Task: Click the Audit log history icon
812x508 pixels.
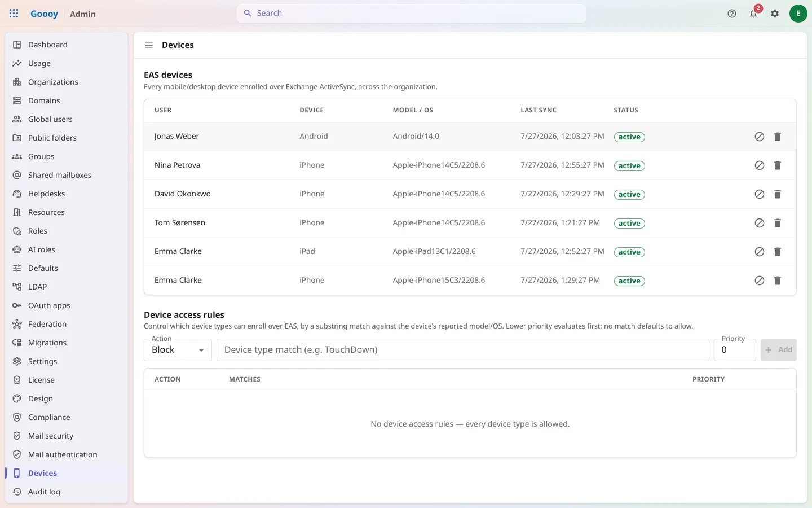Action: pyautogui.click(x=17, y=492)
